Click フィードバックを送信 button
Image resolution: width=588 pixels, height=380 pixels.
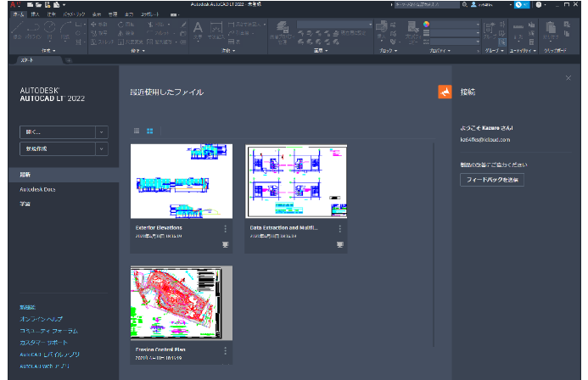(x=491, y=180)
